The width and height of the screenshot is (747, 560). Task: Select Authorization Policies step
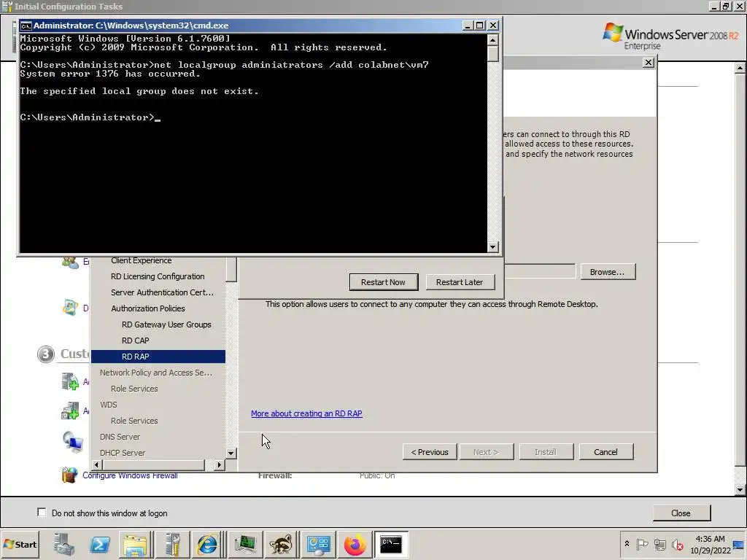[147, 308]
